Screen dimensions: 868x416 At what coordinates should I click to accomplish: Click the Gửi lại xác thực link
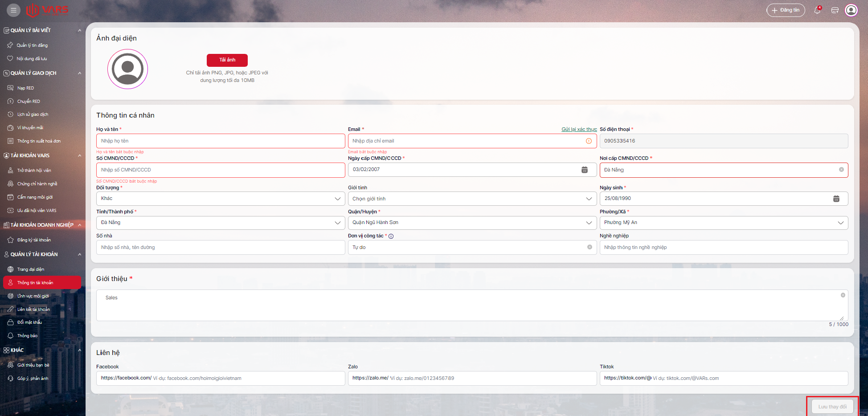(x=579, y=129)
